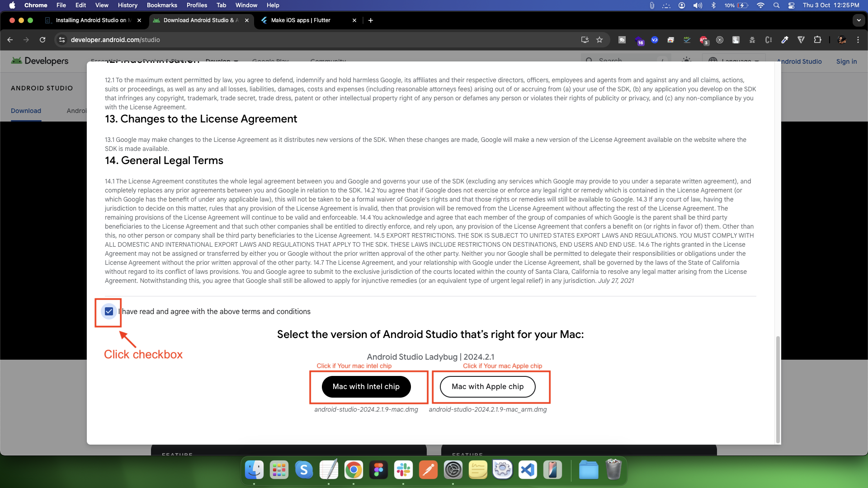Click Mac with Intel chip download button

(x=366, y=386)
